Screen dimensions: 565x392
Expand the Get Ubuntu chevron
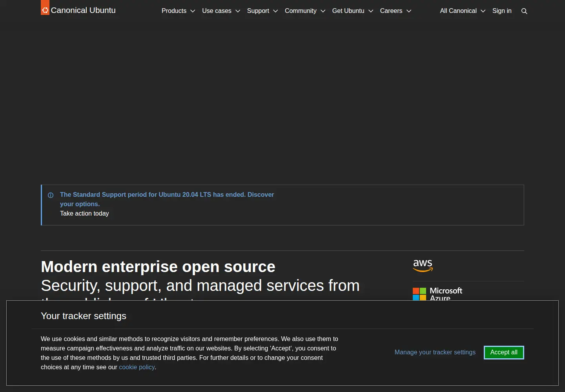point(371,11)
